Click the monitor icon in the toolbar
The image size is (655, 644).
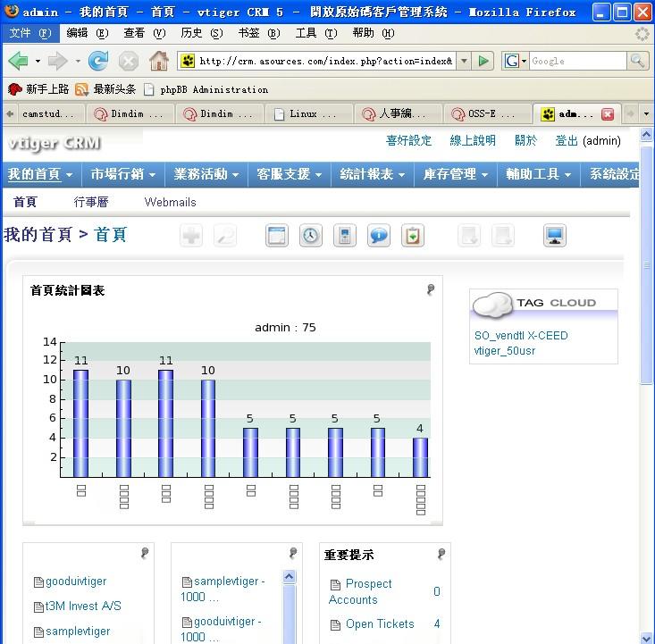[x=555, y=236]
